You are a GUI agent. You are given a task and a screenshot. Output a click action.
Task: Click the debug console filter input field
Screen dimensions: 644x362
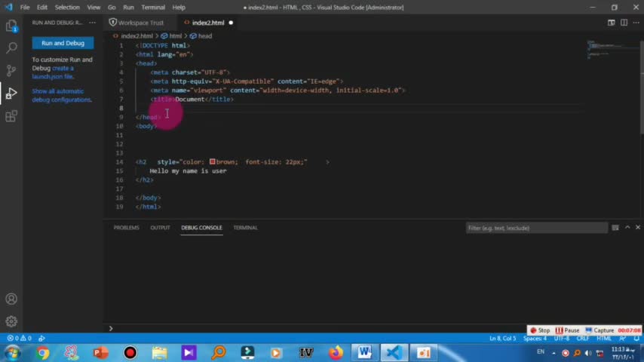[x=535, y=228]
